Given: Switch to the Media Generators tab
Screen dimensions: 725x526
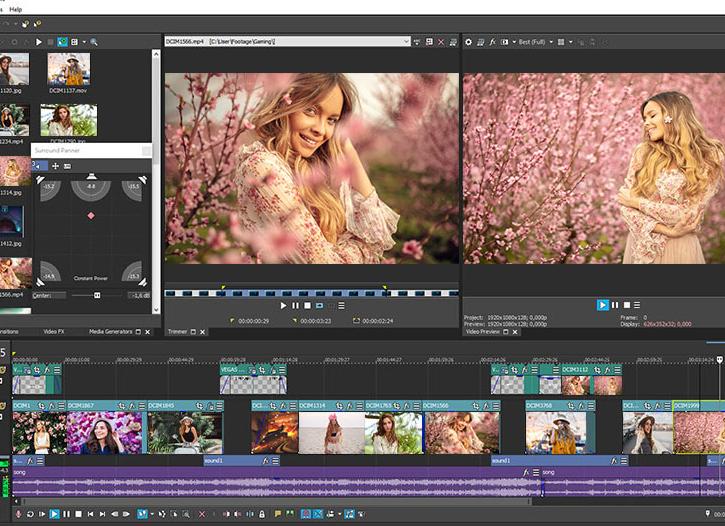Looking at the screenshot, I should (111, 332).
